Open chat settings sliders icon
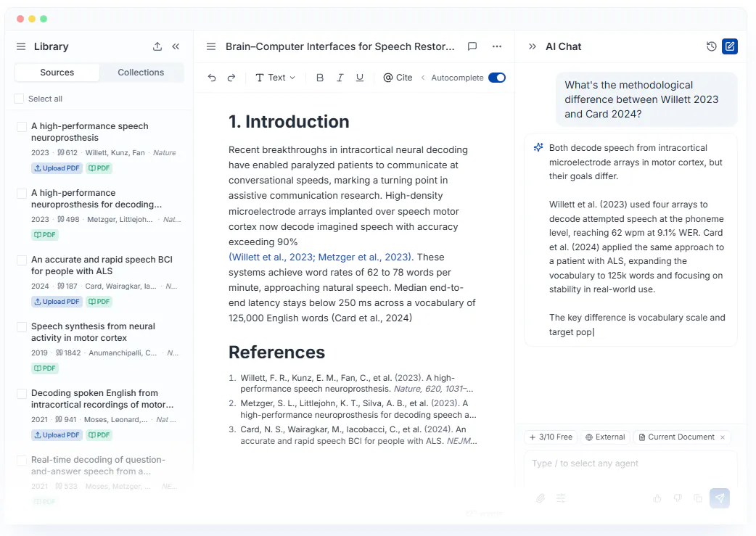756x536 pixels. tap(561, 498)
